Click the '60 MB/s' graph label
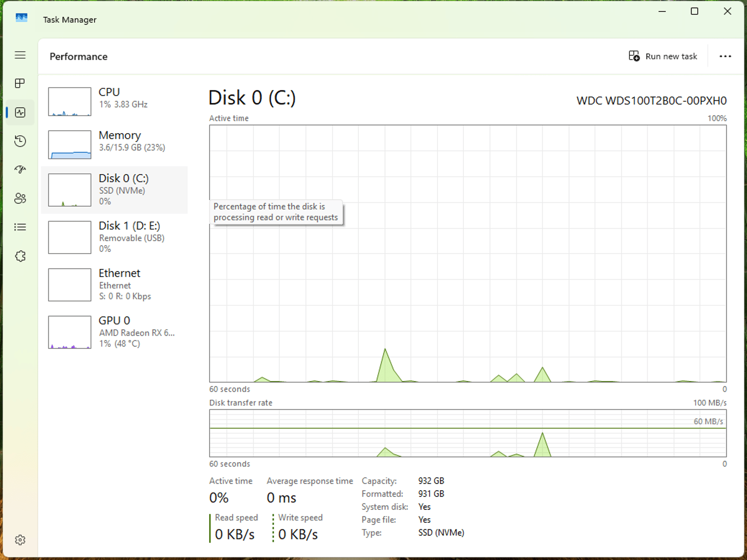The image size is (747, 560). pyautogui.click(x=708, y=421)
